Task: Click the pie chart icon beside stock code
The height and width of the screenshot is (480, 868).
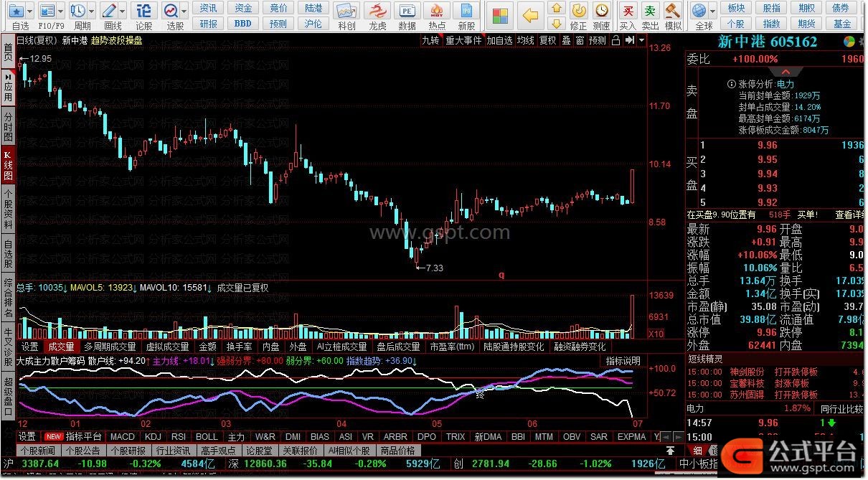Action: (x=849, y=42)
